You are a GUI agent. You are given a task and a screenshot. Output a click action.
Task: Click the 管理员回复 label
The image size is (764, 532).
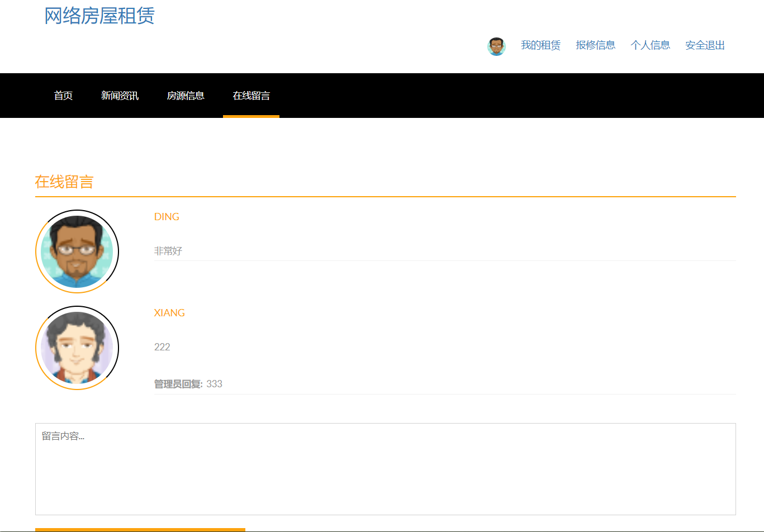pos(178,384)
